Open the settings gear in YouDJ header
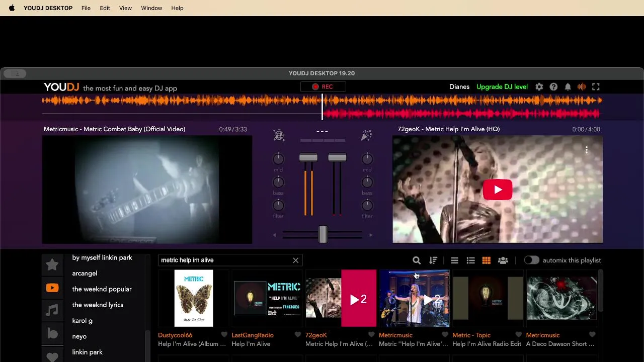 539,87
